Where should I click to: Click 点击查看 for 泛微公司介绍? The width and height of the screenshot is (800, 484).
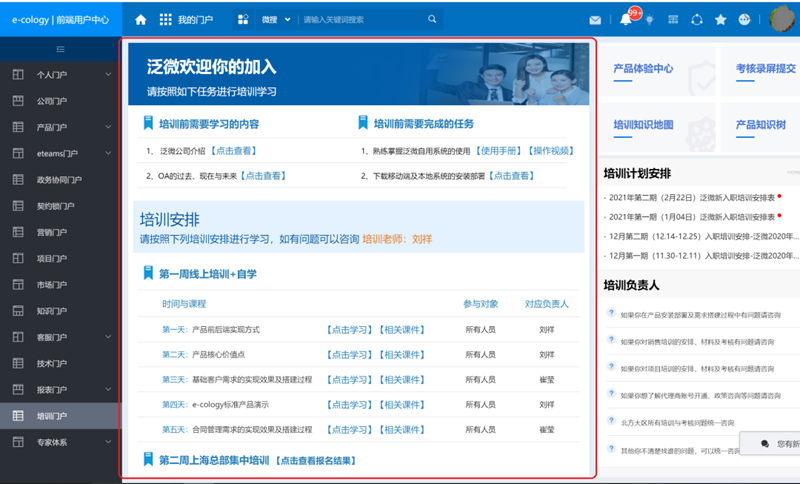tap(234, 151)
